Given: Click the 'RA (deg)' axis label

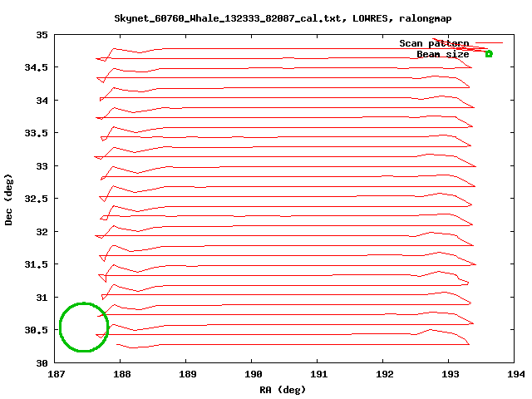Looking at the screenshot, I should (283, 390).
